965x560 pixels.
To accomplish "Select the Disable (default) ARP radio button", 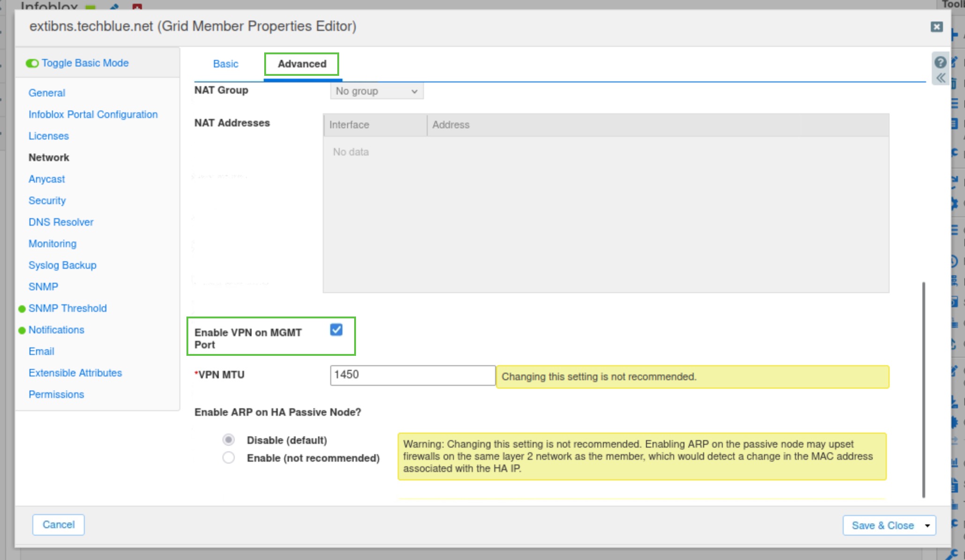I will pos(229,440).
